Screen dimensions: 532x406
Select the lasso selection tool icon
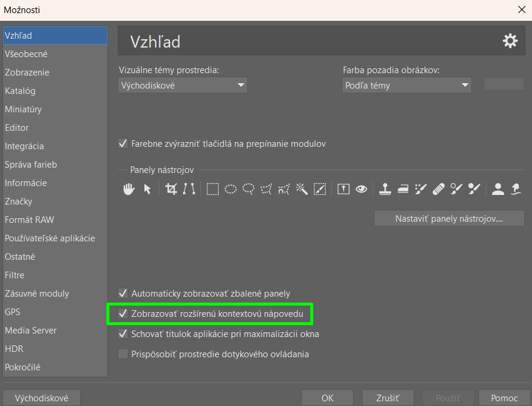tap(248, 189)
